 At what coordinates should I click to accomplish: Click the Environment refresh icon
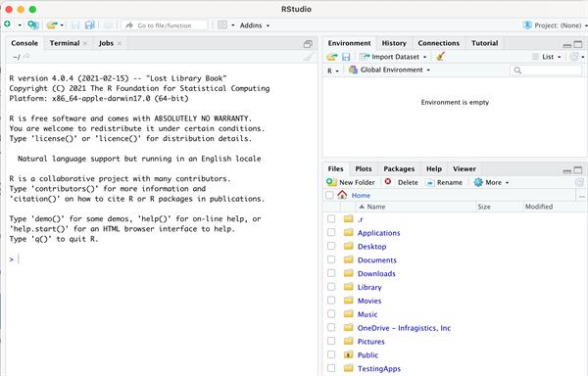(x=573, y=57)
